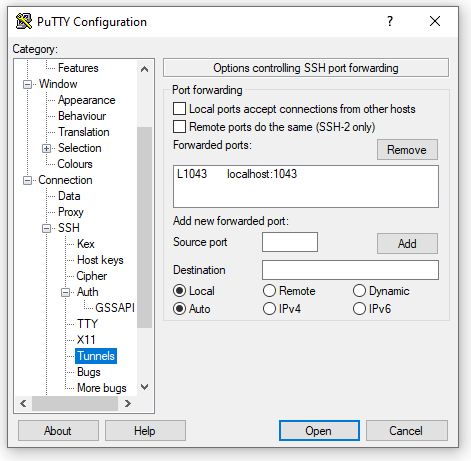Open the Host keys category
471x461 pixels.
[100, 260]
